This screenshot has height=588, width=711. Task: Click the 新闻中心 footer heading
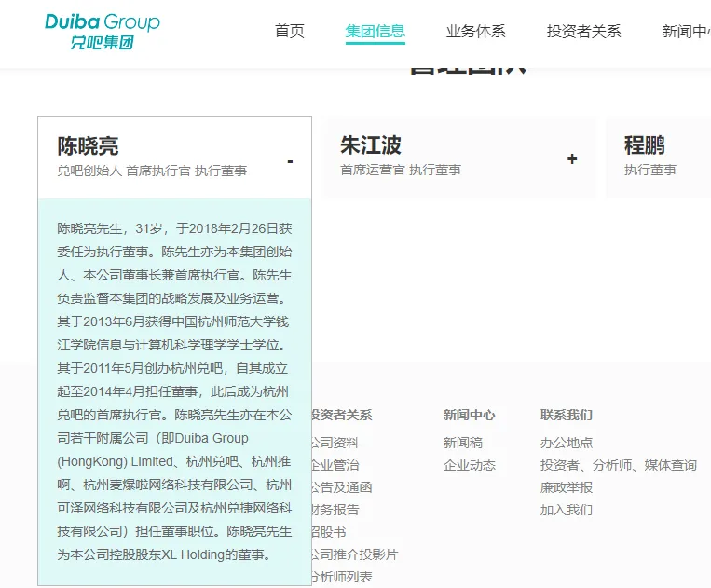tap(470, 415)
